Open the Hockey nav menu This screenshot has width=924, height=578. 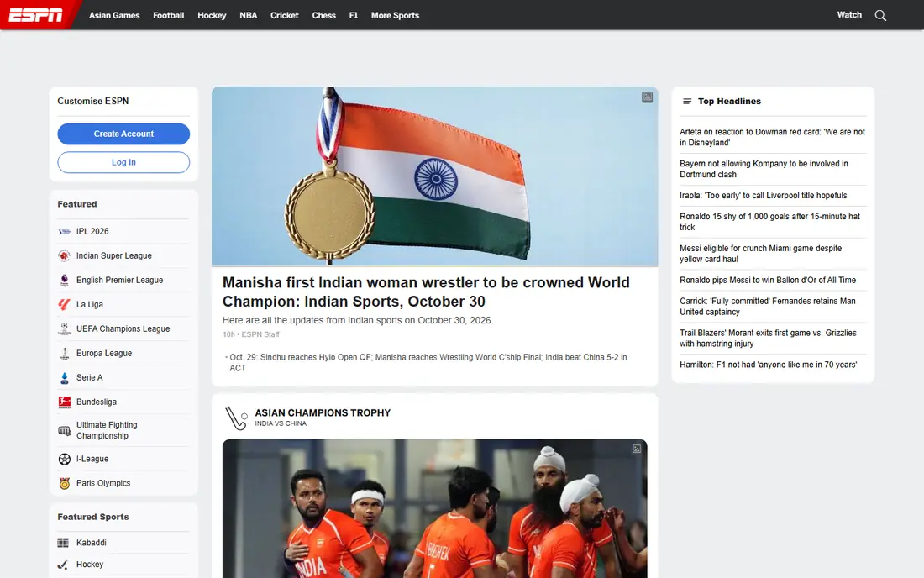[212, 15]
